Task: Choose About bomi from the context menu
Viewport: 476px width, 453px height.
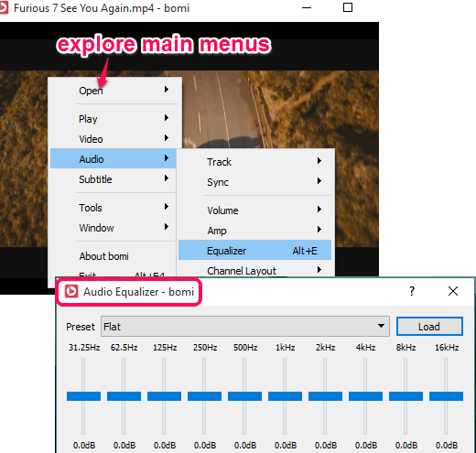Action: click(114, 256)
